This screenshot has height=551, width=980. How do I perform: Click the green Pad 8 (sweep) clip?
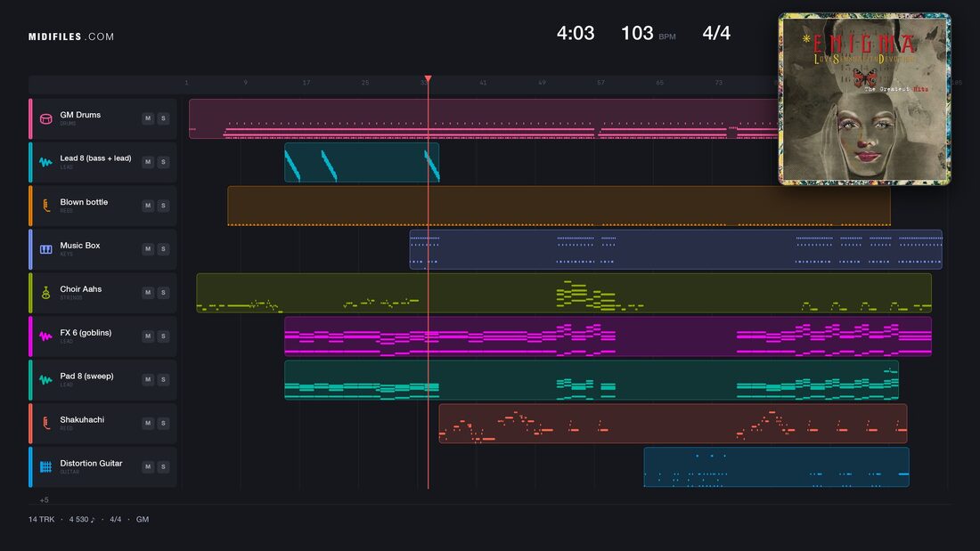(x=592, y=380)
